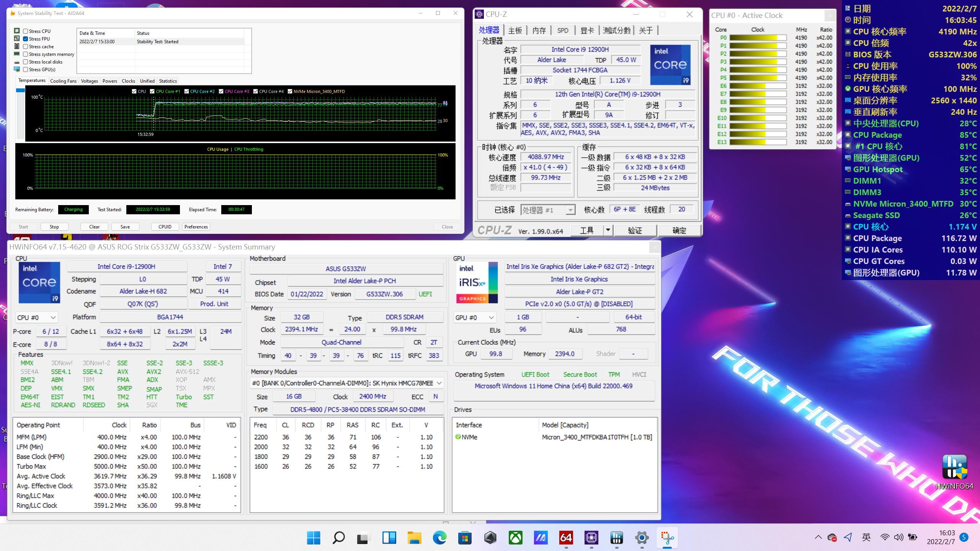The height and width of the screenshot is (551, 980).
Task: Enable the Stress CPU checkbox
Action: 25,31
